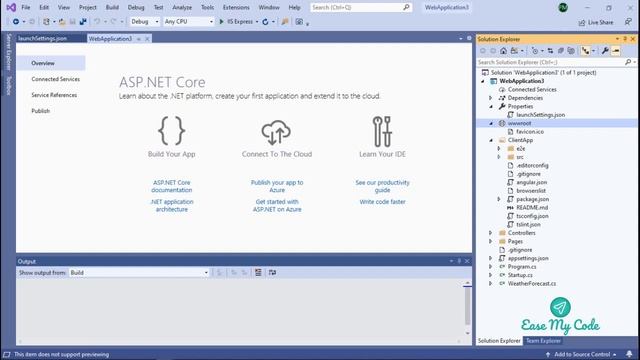640x360 pixels.
Task: Open the Show output from Build dropdown
Action: [x=139, y=272]
